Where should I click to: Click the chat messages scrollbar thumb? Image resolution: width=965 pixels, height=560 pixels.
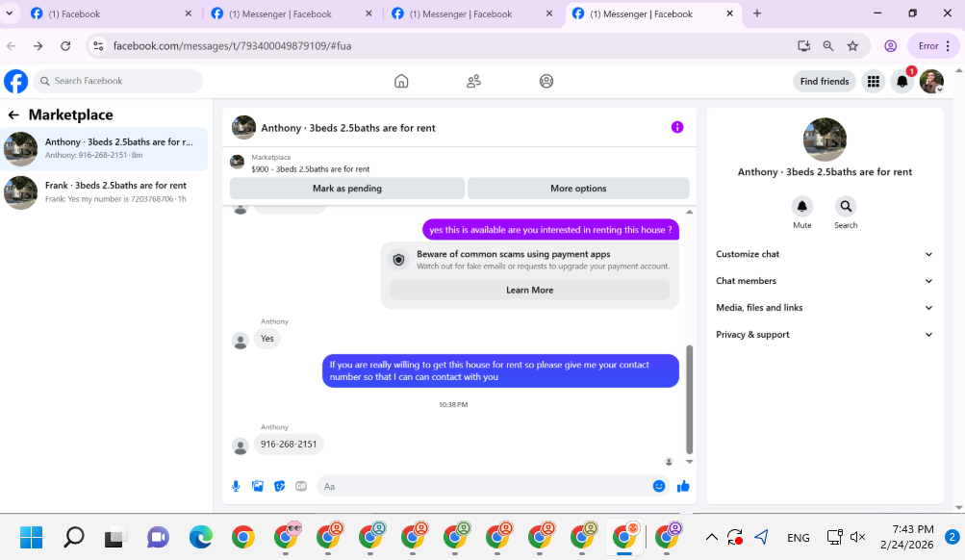tap(689, 398)
